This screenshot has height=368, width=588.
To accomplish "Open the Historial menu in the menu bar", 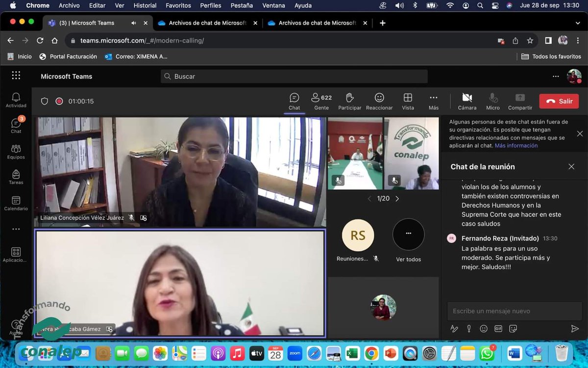I will coord(145,5).
